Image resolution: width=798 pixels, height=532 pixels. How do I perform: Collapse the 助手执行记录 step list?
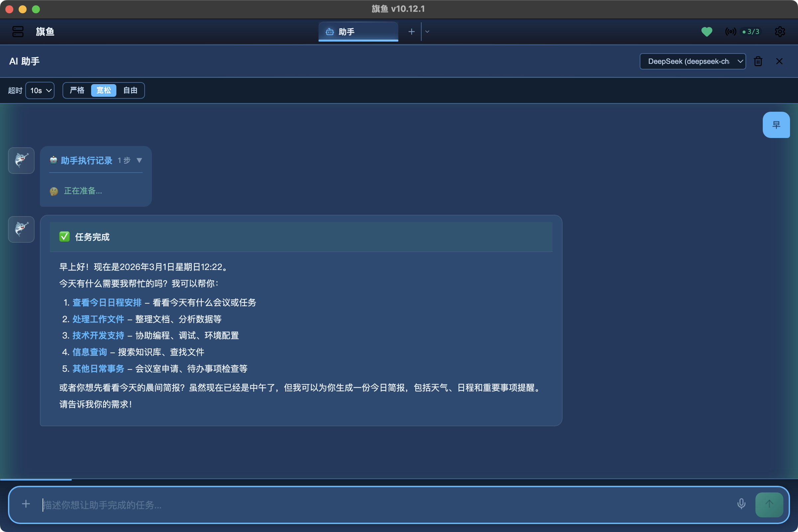click(139, 160)
